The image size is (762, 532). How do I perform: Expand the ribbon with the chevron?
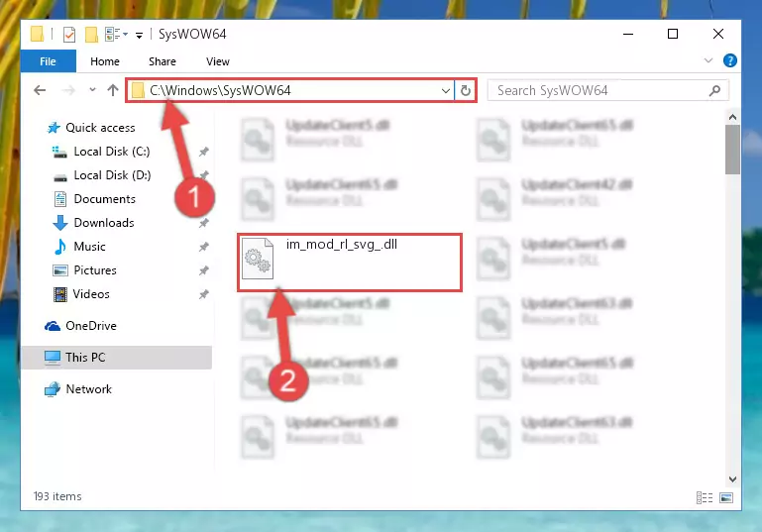click(708, 60)
